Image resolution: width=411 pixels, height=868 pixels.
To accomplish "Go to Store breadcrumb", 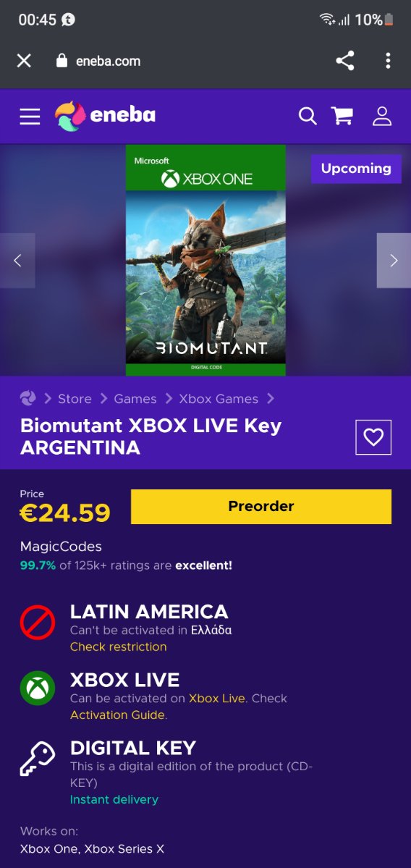I will (75, 399).
